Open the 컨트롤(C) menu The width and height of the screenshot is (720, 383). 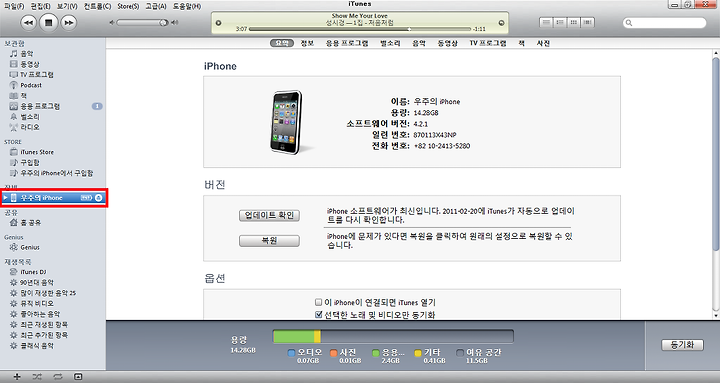tap(97, 6)
